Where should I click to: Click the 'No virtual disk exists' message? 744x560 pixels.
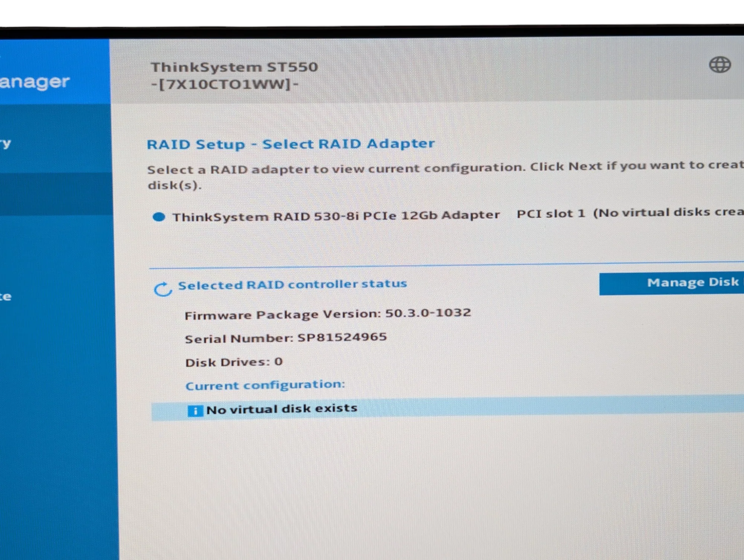(x=282, y=409)
